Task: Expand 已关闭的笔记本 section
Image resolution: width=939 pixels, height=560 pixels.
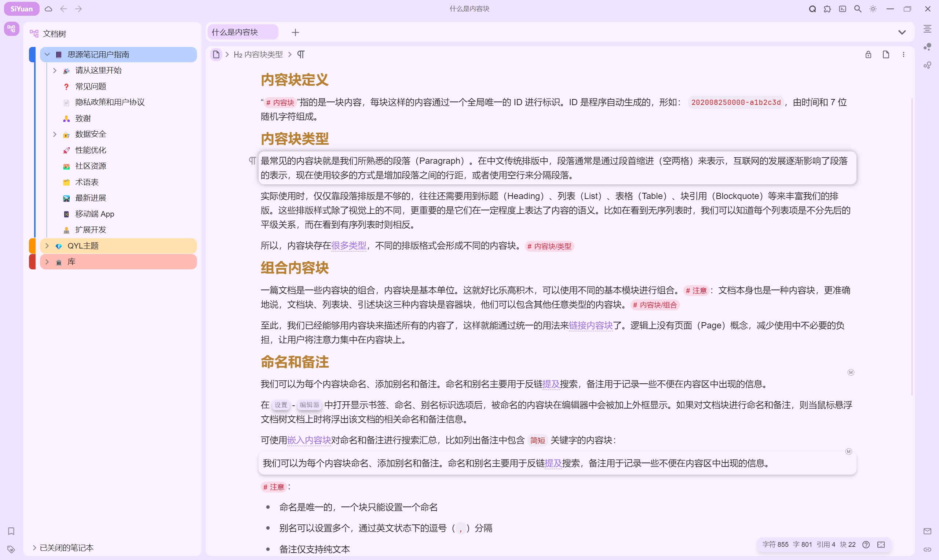Action: pyautogui.click(x=34, y=547)
